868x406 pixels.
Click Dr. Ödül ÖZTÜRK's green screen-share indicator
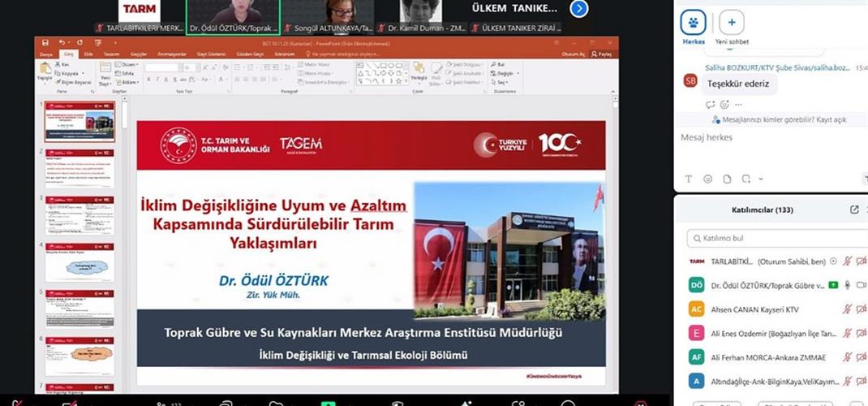point(832,285)
